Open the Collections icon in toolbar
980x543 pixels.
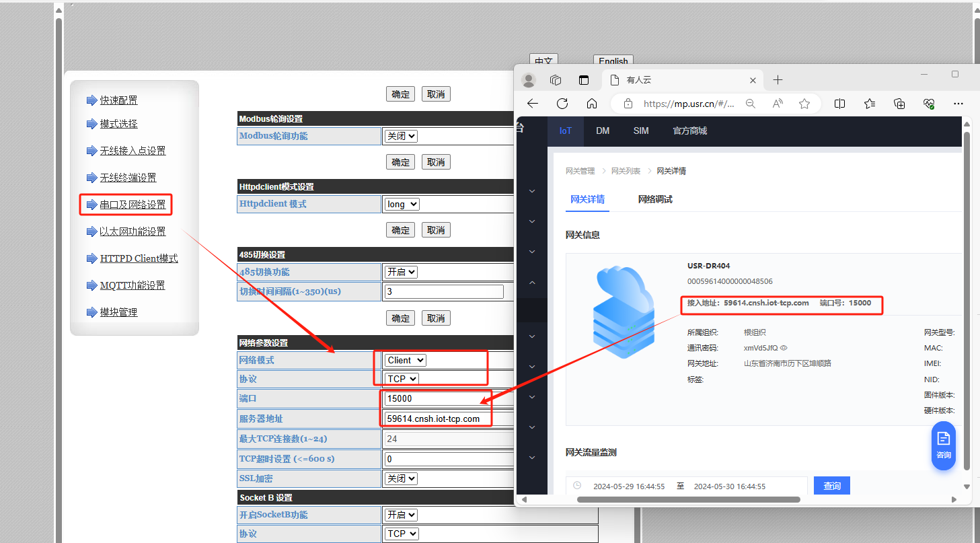point(899,104)
